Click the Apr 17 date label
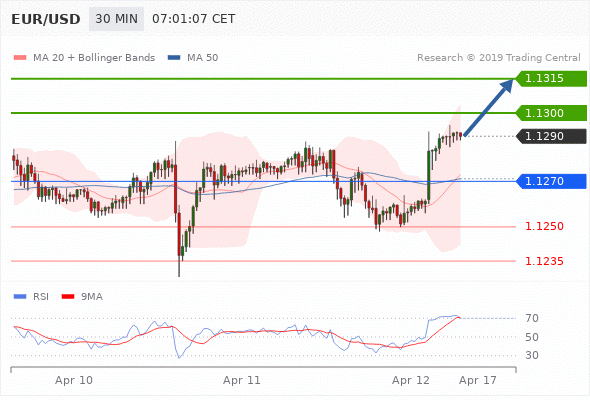 point(477,380)
